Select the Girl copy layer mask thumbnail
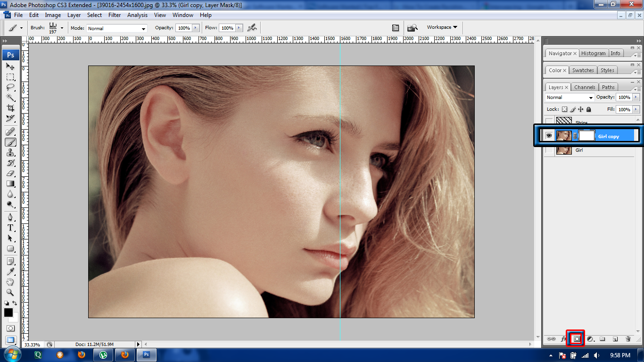Viewport: 644px width, 362px height. pos(586,136)
